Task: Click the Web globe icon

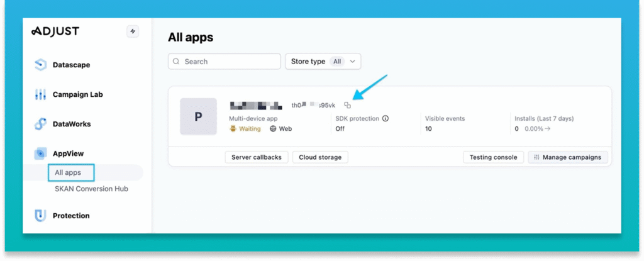Action: click(x=273, y=129)
